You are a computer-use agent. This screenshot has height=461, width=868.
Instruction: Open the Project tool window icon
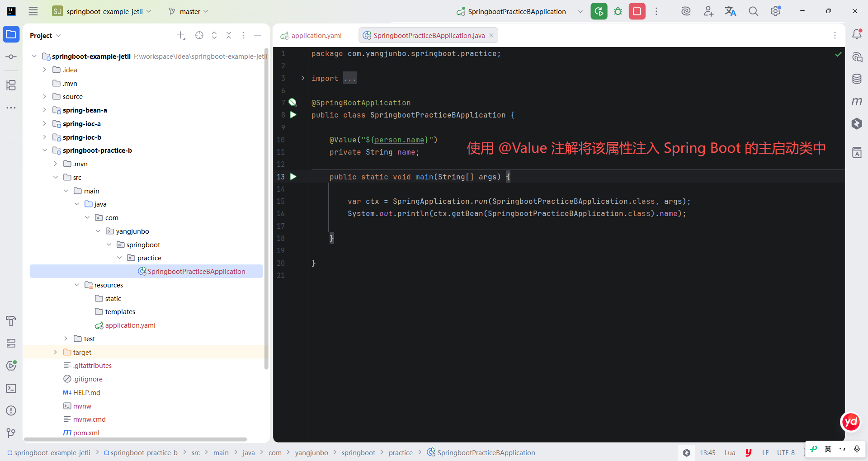pos(11,34)
